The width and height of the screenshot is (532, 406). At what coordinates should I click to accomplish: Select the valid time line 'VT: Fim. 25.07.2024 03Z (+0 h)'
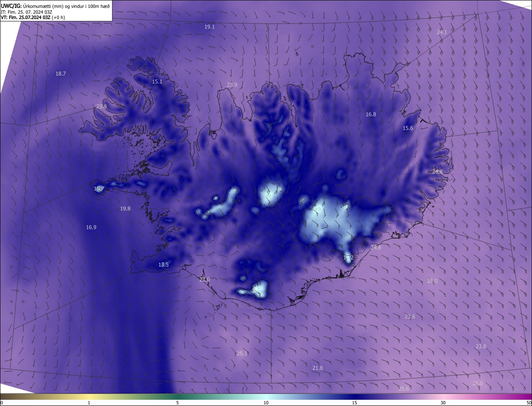pos(33,17)
